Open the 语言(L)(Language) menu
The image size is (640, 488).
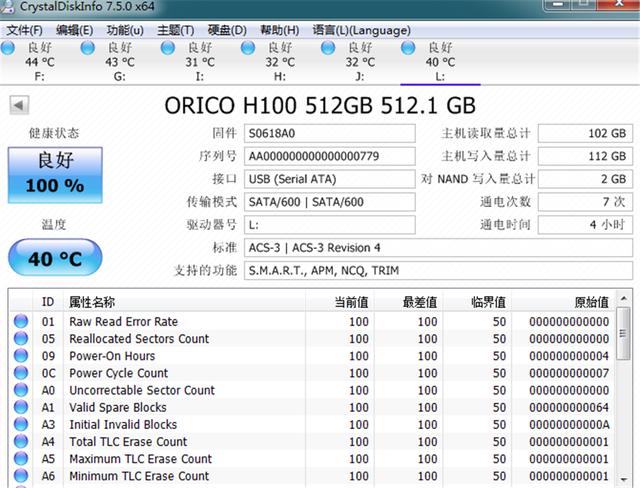tap(362, 30)
